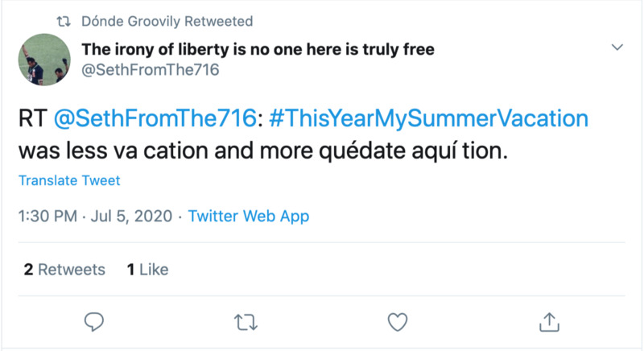The image size is (644, 351).
Task: Open the author's profile picture
Action: click(x=43, y=60)
